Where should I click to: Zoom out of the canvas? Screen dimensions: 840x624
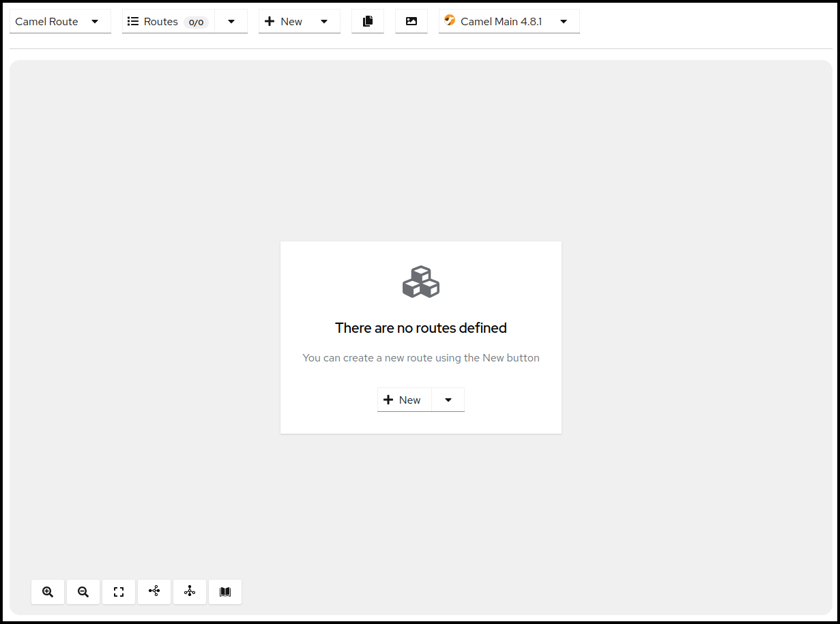(83, 592)
